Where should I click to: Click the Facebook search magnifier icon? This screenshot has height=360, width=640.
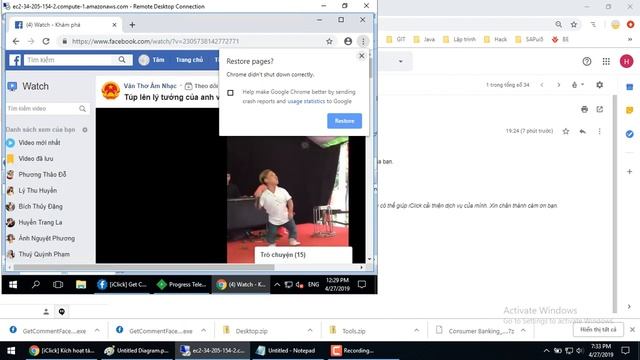pos(122,60)
